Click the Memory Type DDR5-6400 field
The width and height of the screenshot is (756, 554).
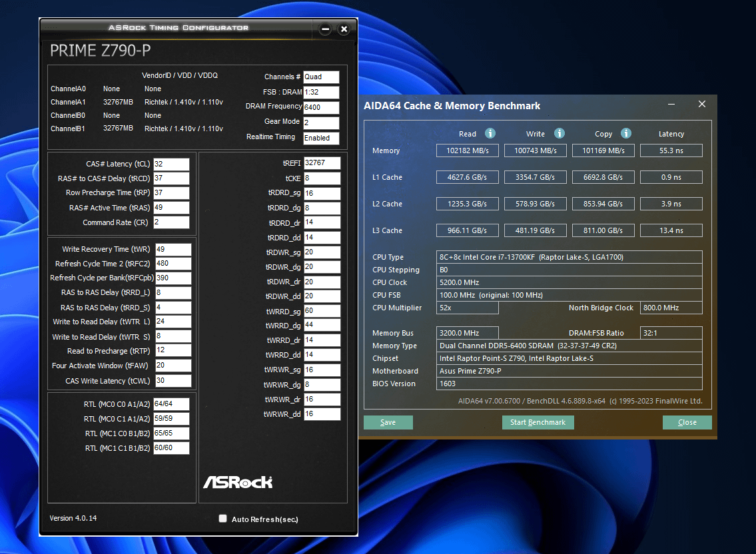[569, 346]
